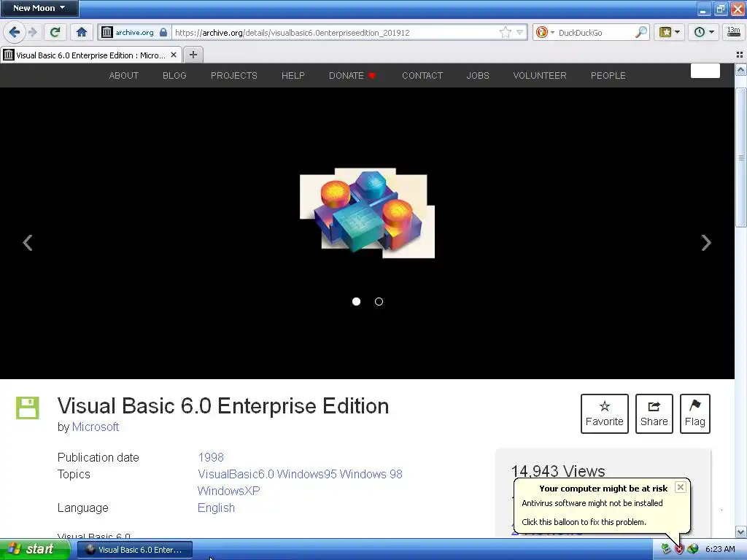747x560 pixels.
Task: Open the HELP menu item
Action: [293, 75]
